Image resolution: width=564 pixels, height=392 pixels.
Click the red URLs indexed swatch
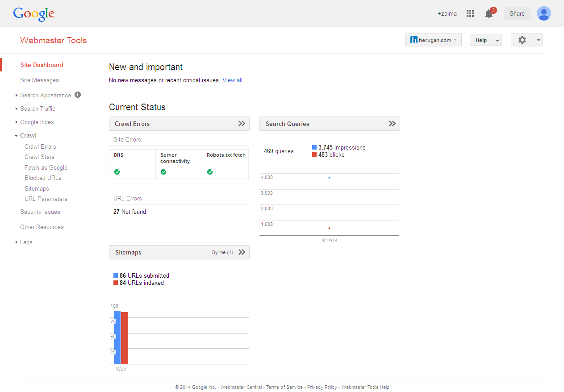tap(116, 283)
